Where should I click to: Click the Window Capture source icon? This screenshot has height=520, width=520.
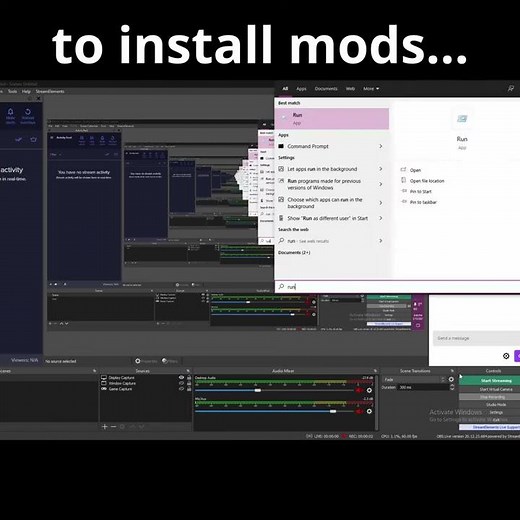point(104,383)
